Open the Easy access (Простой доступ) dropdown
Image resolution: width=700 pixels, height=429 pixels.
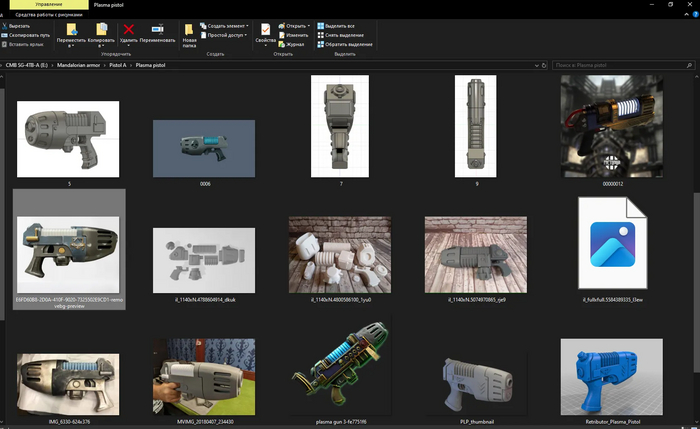click(226, 35)
